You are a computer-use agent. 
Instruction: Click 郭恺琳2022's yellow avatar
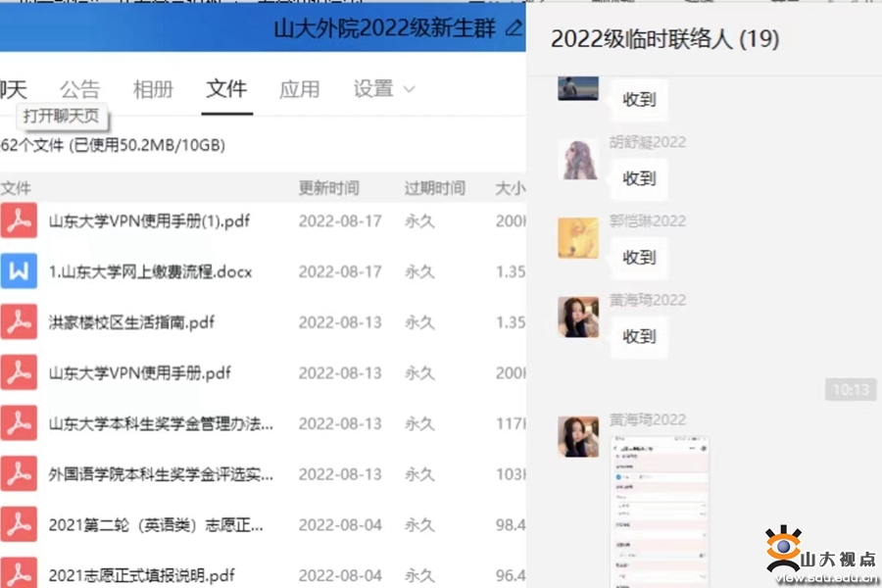578,238
